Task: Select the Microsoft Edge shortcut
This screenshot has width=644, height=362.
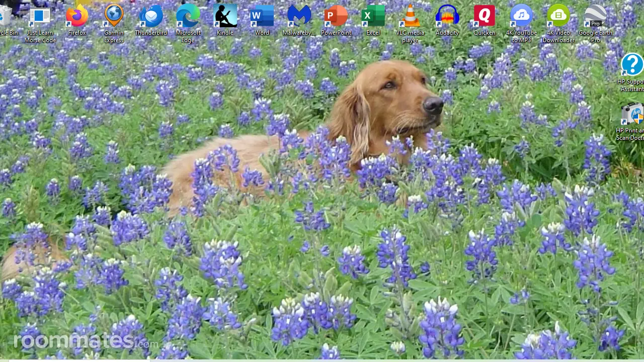Action: click(188, 24)
